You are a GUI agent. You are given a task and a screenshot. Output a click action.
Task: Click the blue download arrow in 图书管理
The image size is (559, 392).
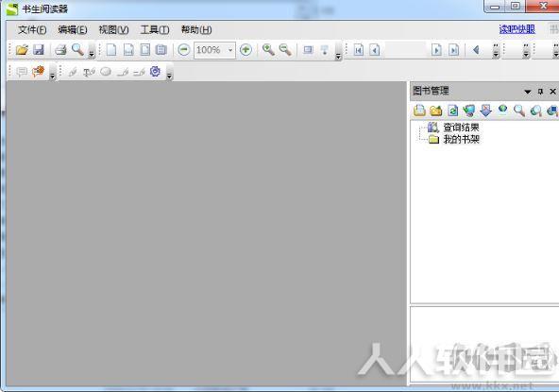coord(485,111)
